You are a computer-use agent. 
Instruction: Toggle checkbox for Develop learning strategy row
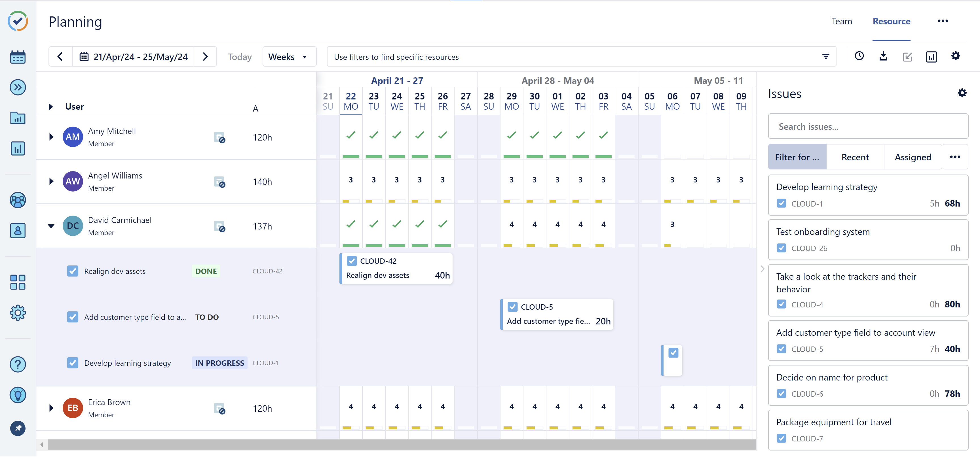pyautogui.click(x=73, y=363)
